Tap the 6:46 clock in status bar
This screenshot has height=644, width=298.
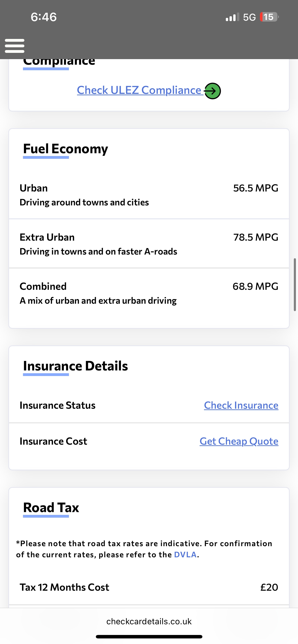44,17
